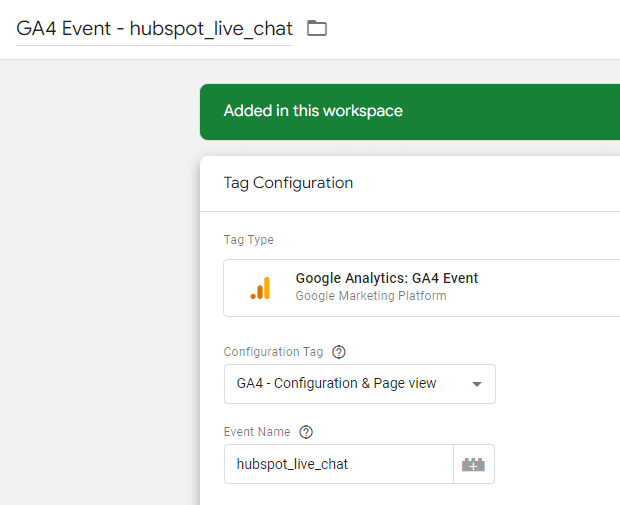Click the green Added in this workspace banner
Viewport: 620px width, 505px height.
[410, 112]
